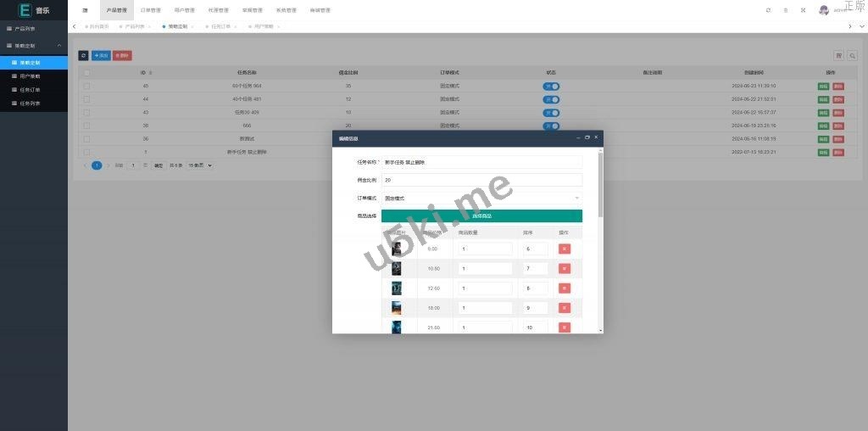
Task: Collapse the 策略定制 sidebar group
Action: point(34,45)
